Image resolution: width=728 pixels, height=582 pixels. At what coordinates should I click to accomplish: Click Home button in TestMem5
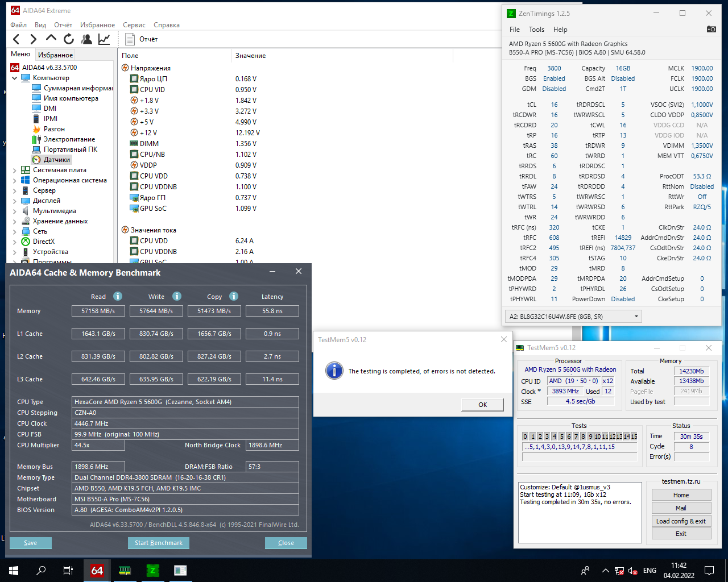(681, 495)
